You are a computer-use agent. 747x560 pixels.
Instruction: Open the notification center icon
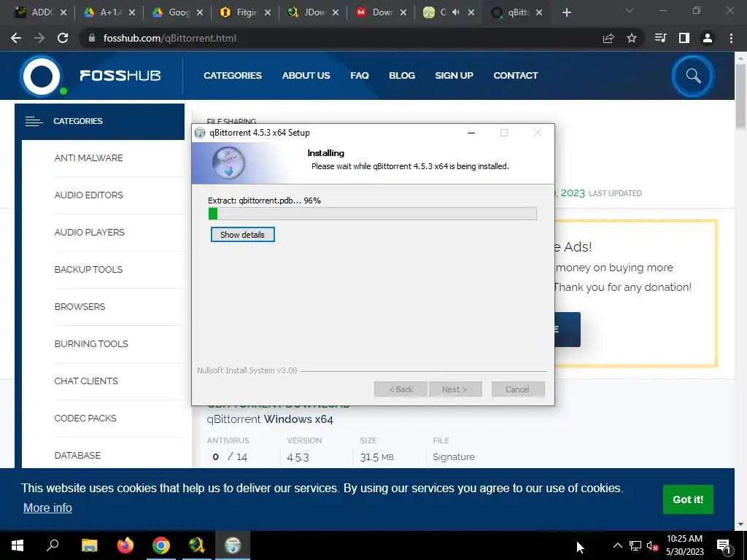coord(723,546)
